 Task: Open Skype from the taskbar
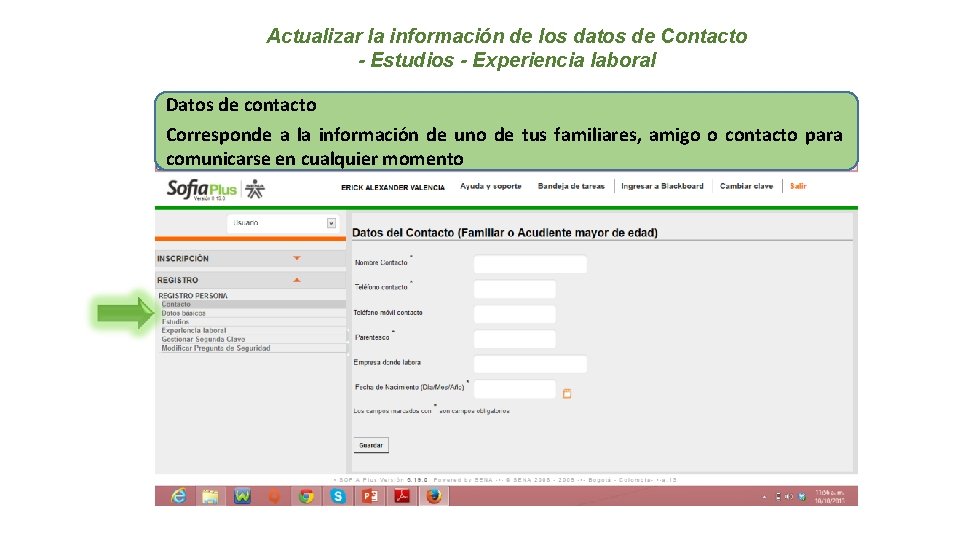(338, 496)
